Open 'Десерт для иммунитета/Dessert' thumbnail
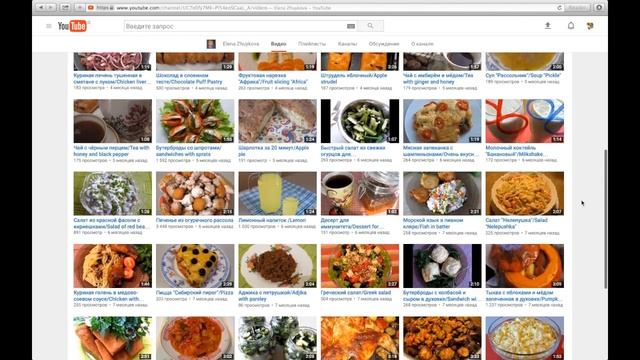Screen dimensions: 640x360 (x=360, y=193)
